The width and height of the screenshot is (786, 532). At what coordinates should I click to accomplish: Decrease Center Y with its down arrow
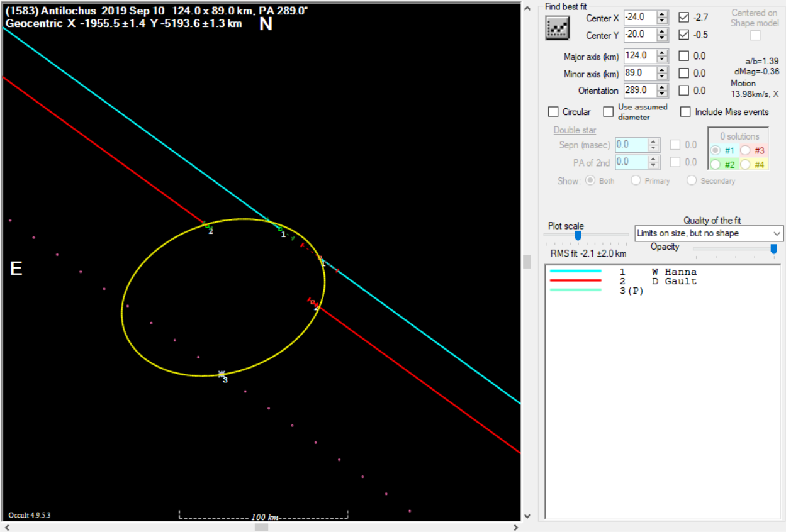[x=662, y=38]
